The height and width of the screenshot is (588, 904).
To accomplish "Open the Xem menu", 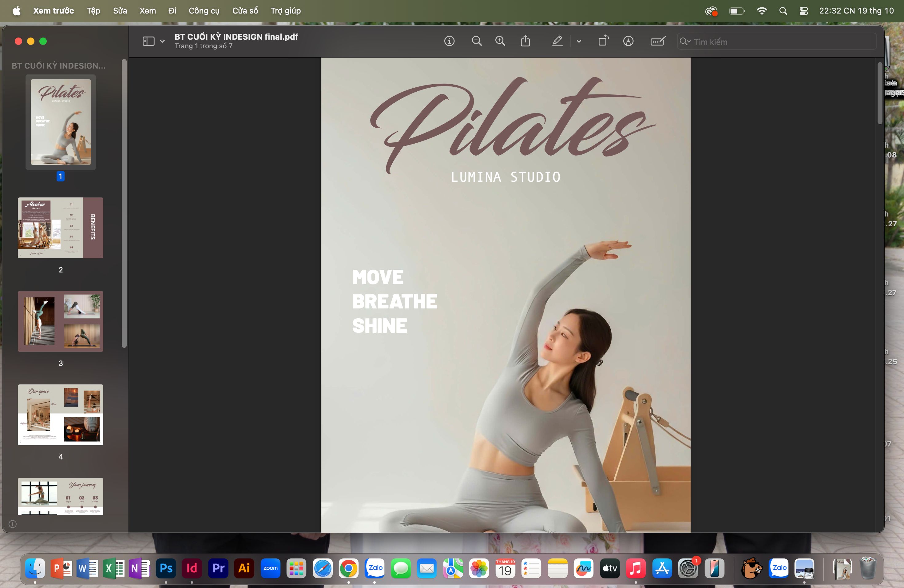I will pos(147,11).
